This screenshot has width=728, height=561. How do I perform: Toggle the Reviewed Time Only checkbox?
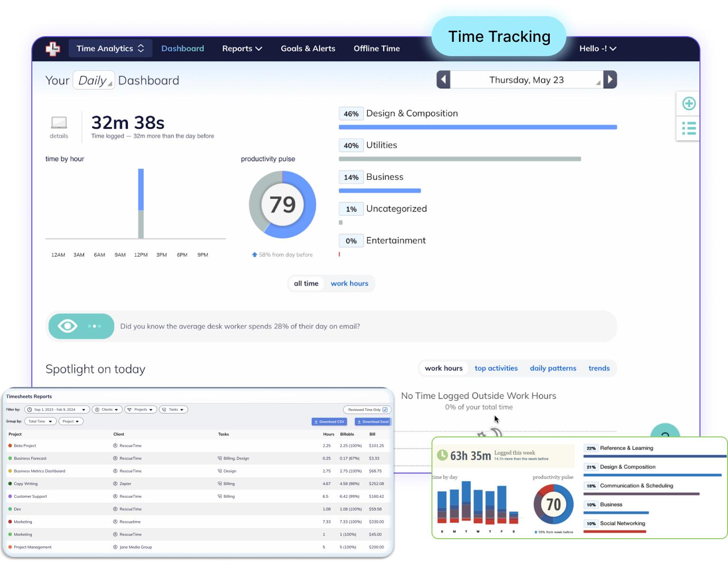pos(385,410)
